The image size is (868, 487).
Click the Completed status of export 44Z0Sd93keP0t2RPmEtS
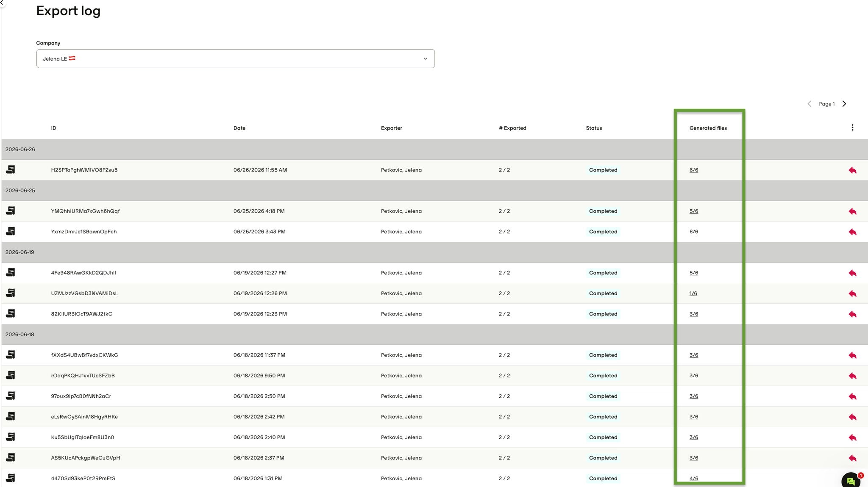coord(603,478)
